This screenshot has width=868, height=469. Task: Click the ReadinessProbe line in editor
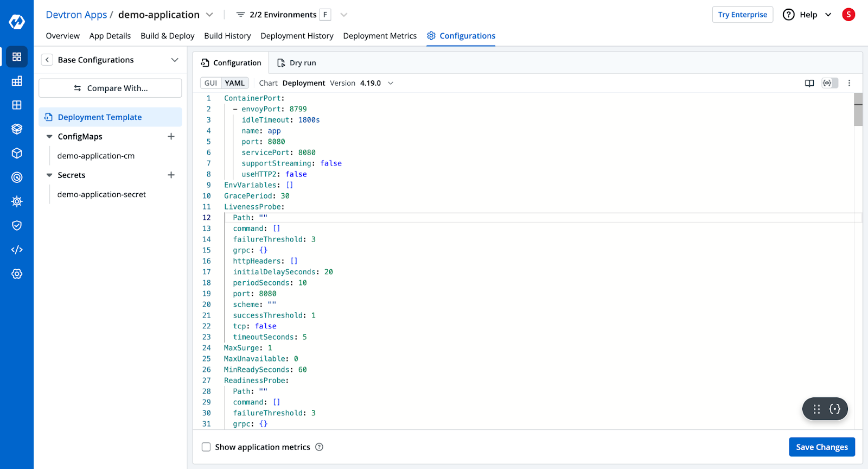(x=257, y=381)
